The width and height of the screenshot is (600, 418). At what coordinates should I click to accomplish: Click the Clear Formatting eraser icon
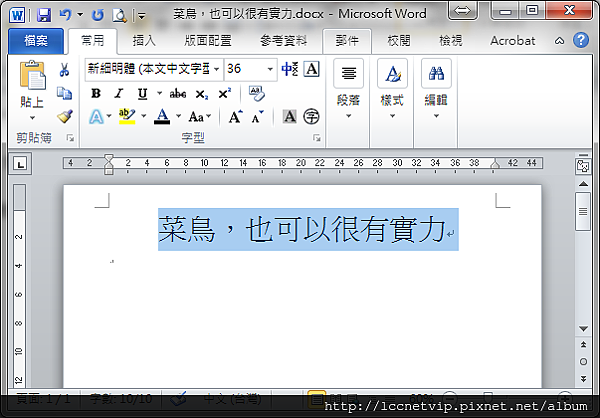click(x=256, y=93)
